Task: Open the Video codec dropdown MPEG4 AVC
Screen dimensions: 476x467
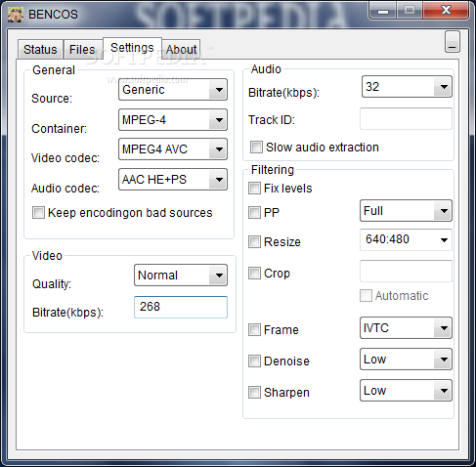Action: pos(173,149)
